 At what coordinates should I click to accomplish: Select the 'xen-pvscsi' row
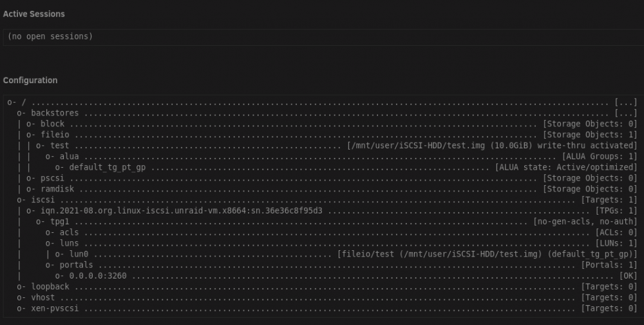click(327, 308)
